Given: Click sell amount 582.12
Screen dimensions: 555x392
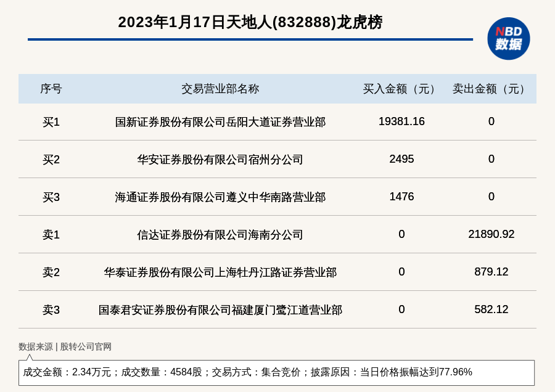Looking at the screenshot, I should coord(491,309).
